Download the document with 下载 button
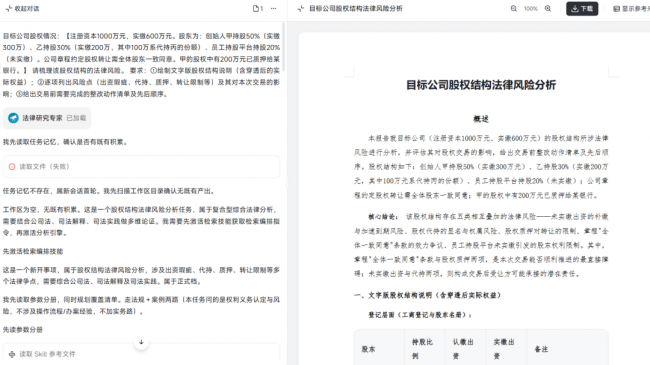Viewport: 650px width, 365px height. [582, 9]
